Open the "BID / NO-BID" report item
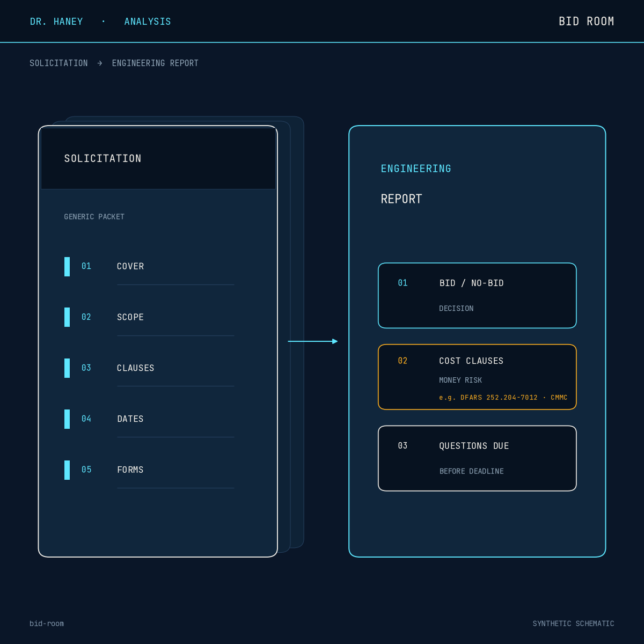 coord(477,295)
